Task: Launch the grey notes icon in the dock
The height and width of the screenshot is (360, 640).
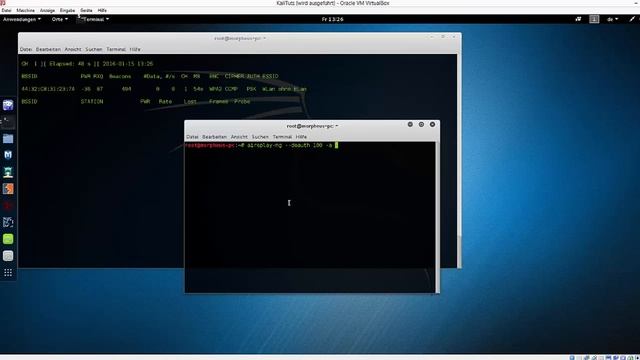Action: pyautogui.click(x=8, y=256)
